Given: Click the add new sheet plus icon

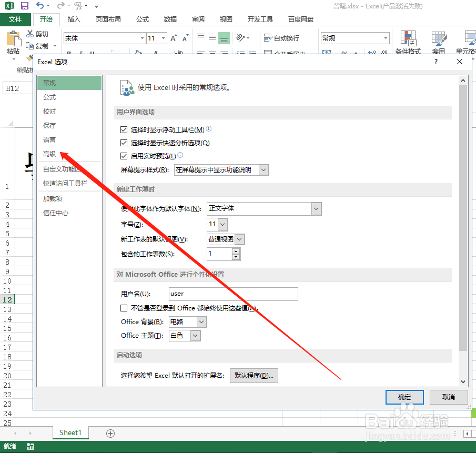Looking at the screenshot, I should (x=110, y=433).
